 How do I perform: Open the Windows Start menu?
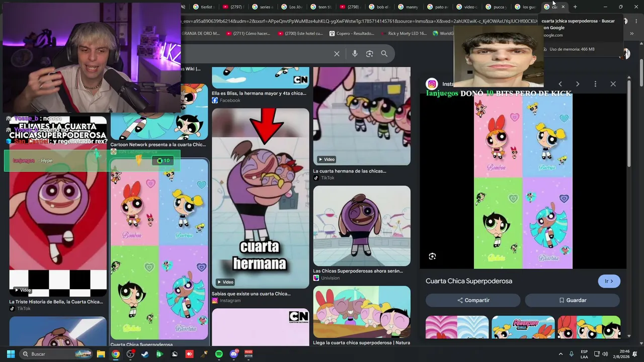click(11, 354)
